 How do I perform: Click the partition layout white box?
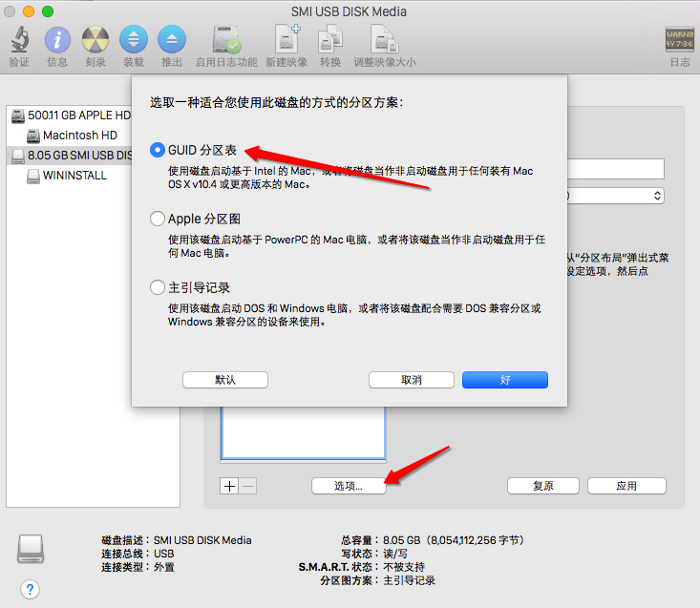click(x=303, y=432)
